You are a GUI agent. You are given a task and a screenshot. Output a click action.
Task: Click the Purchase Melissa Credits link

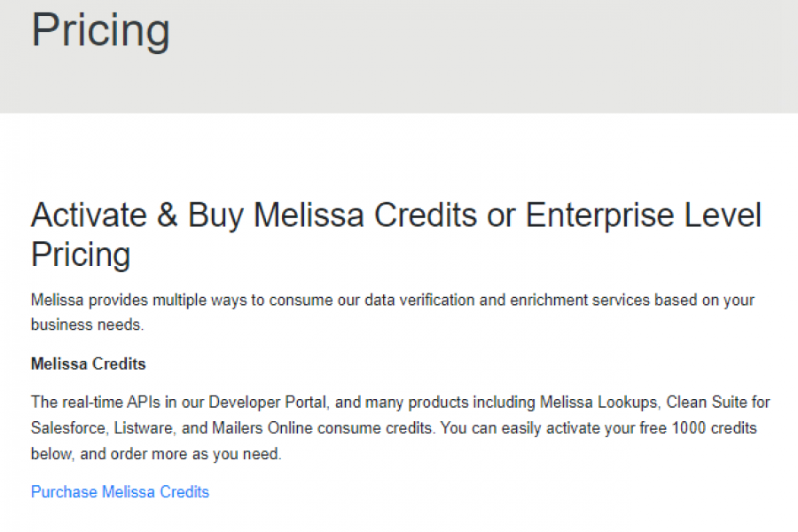(x=120, y=492)
